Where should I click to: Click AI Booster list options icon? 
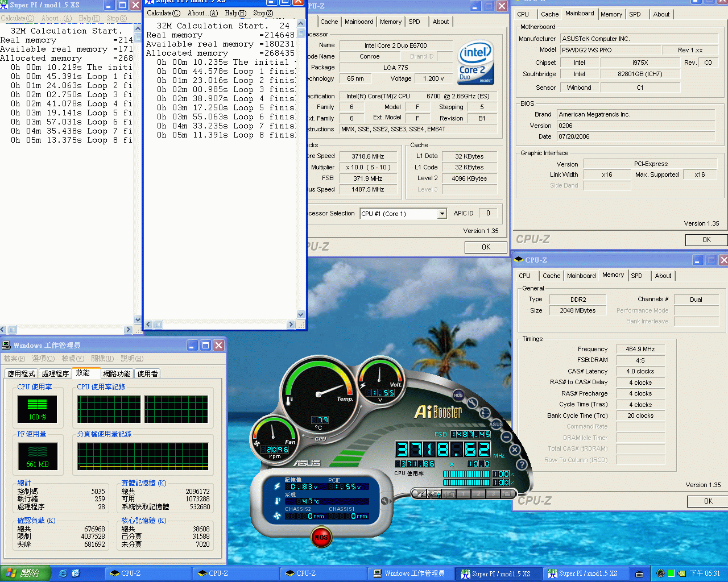click(485, 413)
